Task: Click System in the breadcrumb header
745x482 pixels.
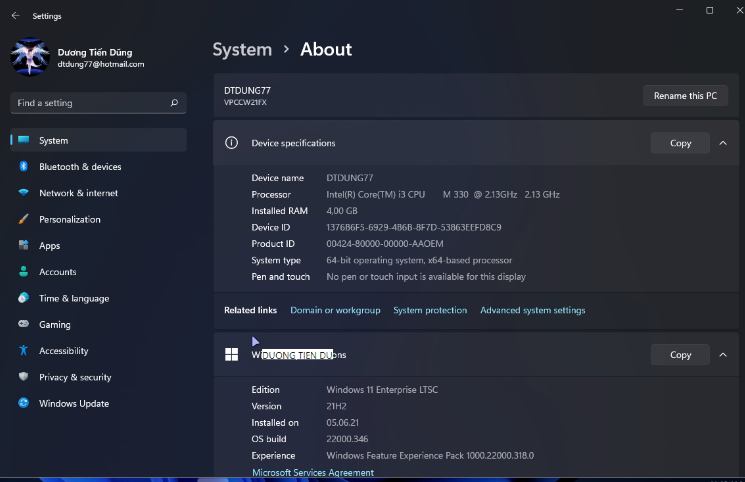Action: pos(242,49)
